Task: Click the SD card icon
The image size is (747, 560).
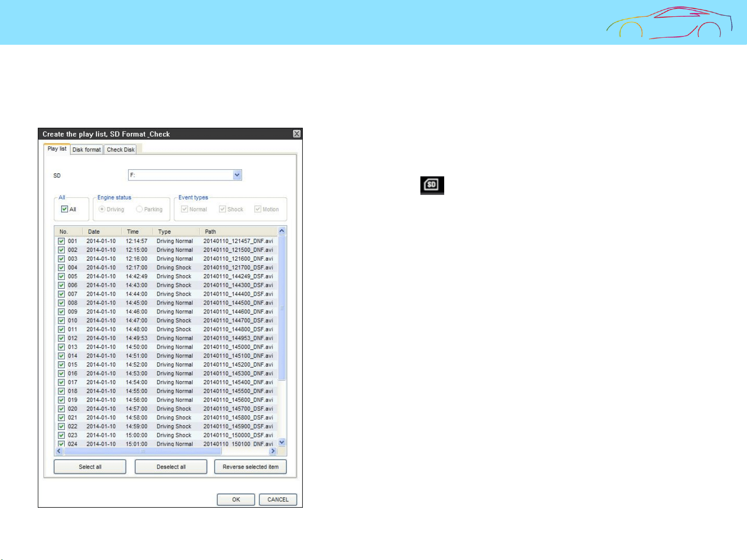Action: tap(432, 185)
